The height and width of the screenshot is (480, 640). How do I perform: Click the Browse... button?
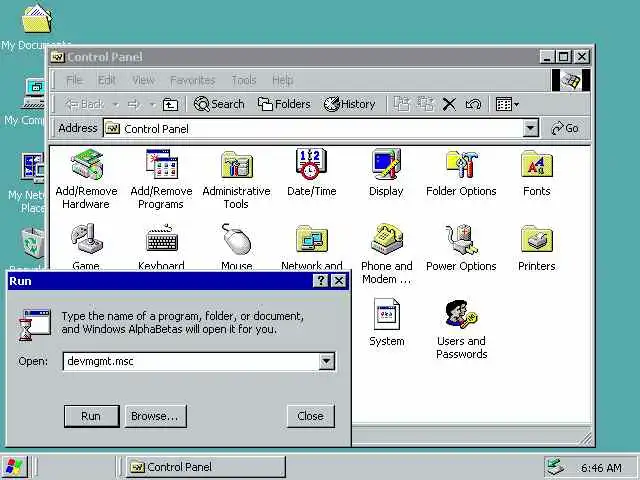[x=155, y=416]
